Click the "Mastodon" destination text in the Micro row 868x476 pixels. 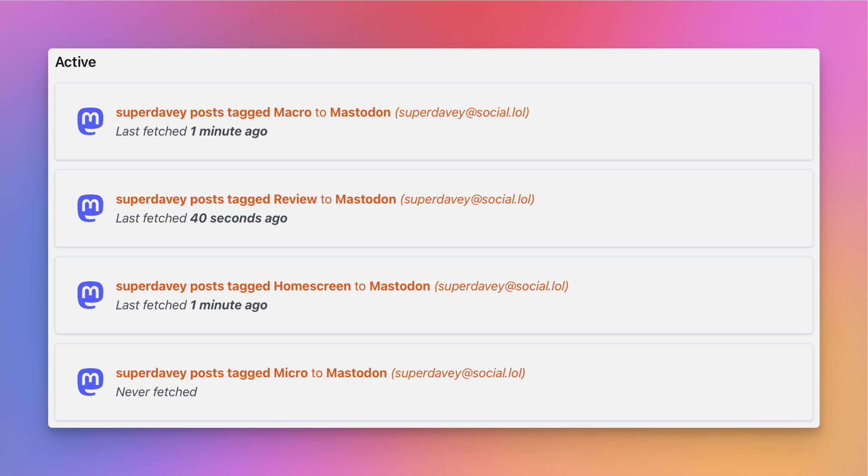pos(356,373)
